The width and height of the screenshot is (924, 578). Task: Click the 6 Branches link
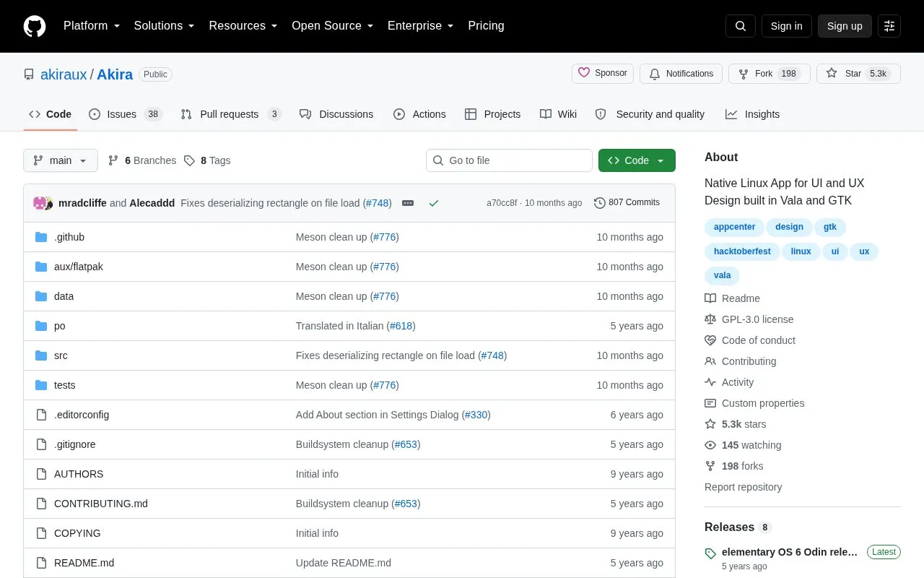[142, 160]
